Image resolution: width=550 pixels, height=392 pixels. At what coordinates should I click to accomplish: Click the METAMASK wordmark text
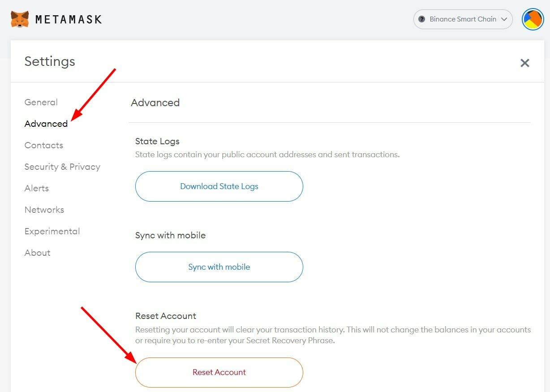(69, 20)
